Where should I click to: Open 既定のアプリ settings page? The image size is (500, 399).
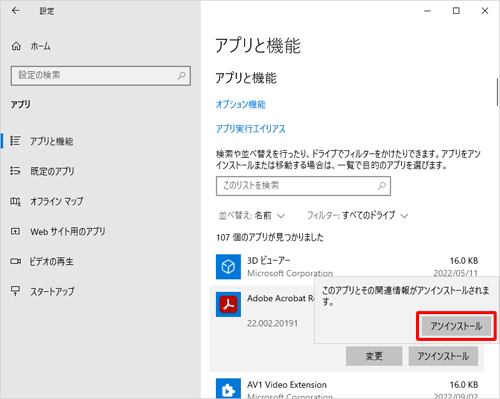click(52, 171)
